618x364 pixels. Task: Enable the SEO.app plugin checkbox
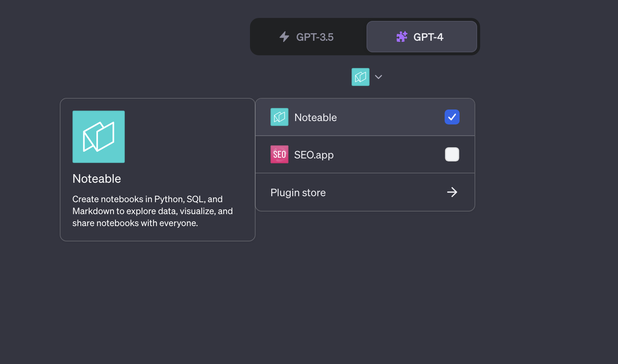coord(452,154)
